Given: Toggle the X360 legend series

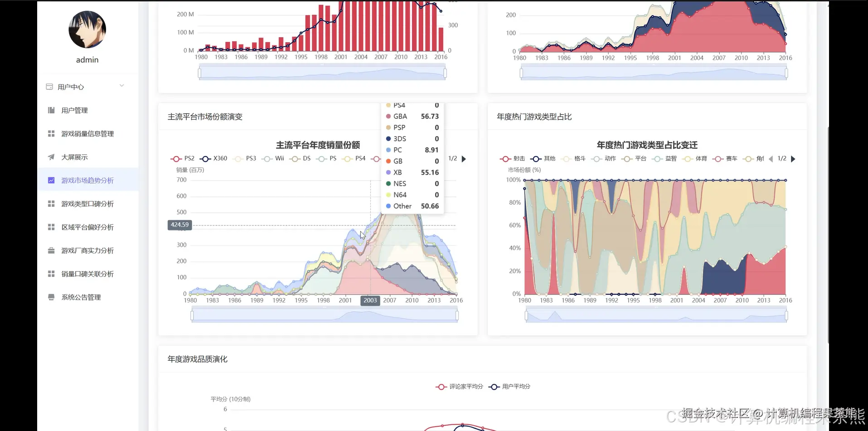Looking at the screenshot, I should pyautogui.click(x=213, y=158).
